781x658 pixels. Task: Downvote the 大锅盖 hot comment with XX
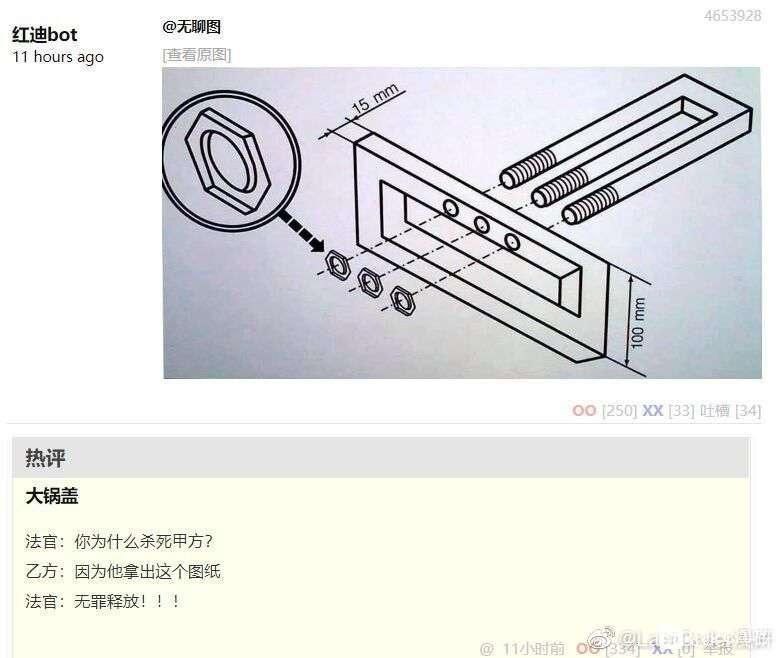662,649
